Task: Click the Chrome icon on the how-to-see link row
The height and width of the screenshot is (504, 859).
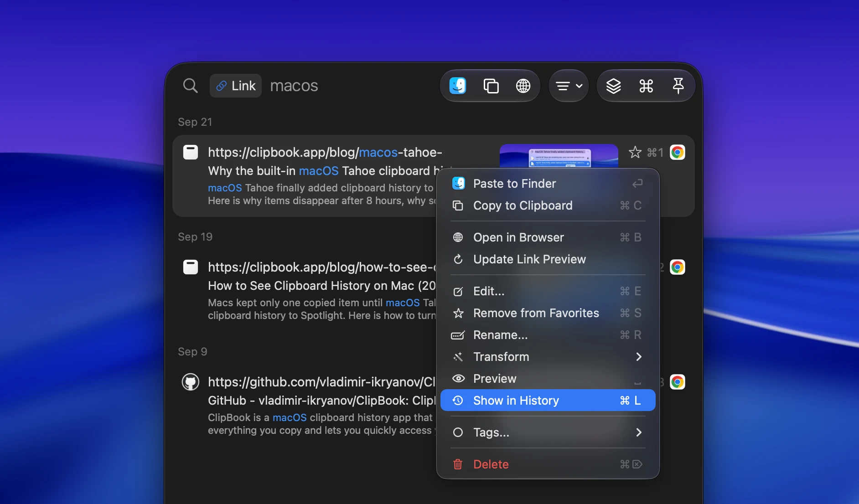Action: [678, 267]
